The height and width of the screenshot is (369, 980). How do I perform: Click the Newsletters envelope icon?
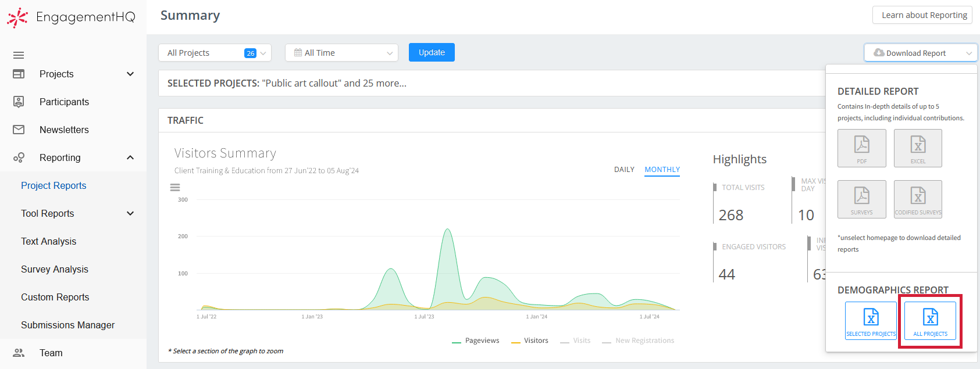tap(19, 130)
